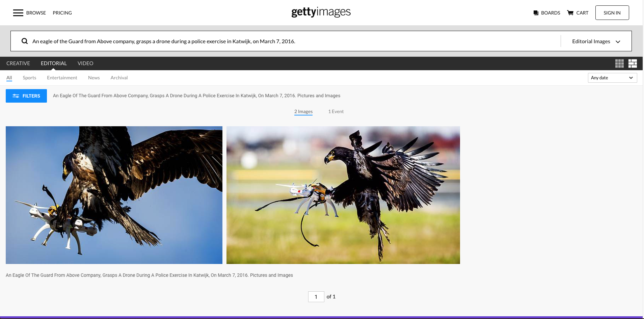Select the Sports category filter
644x319 pixels.
(x=29, y=78)
